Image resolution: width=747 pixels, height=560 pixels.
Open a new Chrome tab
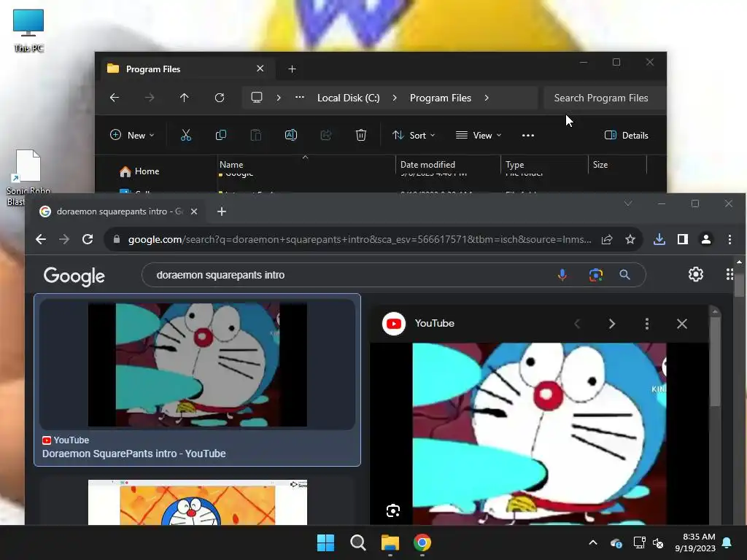point(222,211)
